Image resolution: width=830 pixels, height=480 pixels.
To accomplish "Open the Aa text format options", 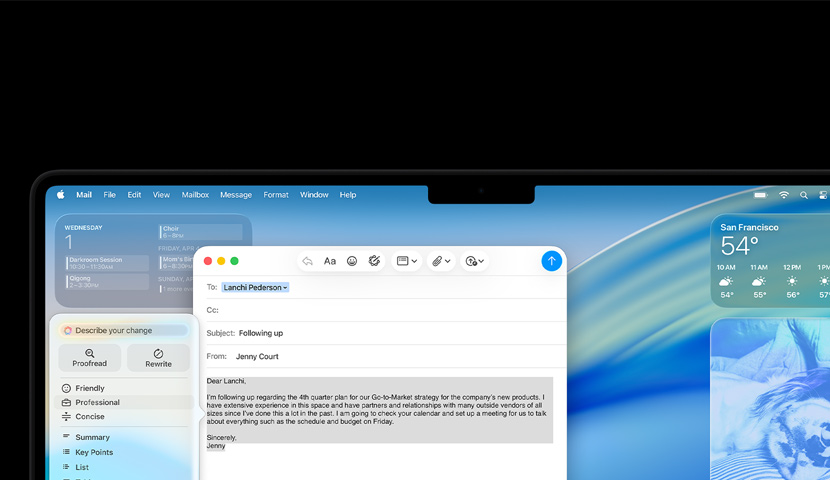I will coord(330,261).
